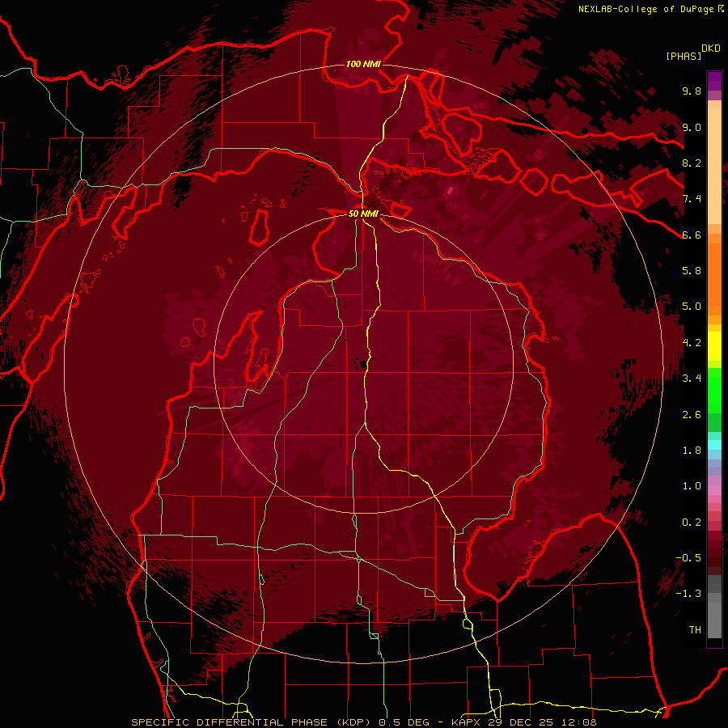Click the "50 NMI" range ring label
The image size is (728, 728).
coord(363,214)
